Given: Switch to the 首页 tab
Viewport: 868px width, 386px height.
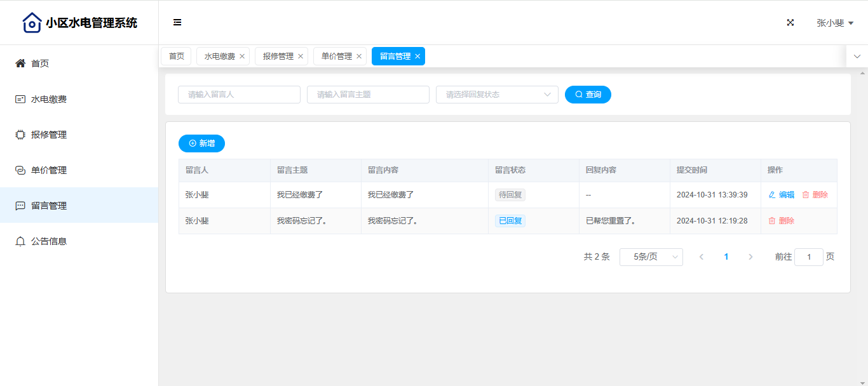Looking at the screenshot, I should tap(176, 57).
